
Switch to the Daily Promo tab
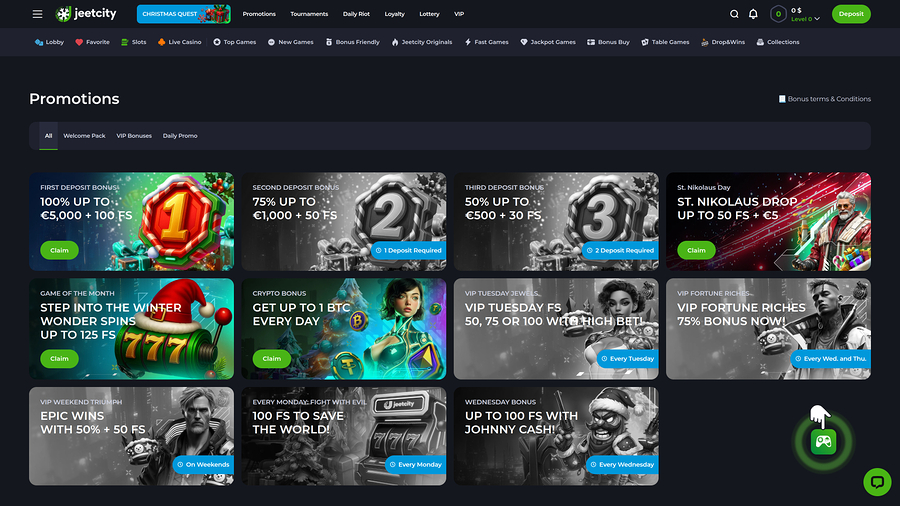(x=180, y=136)
